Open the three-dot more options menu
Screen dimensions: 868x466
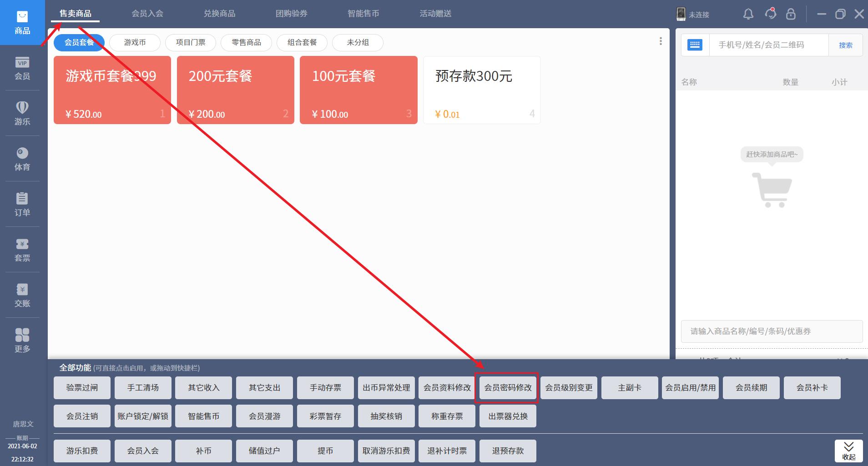[x=661, y=41]
